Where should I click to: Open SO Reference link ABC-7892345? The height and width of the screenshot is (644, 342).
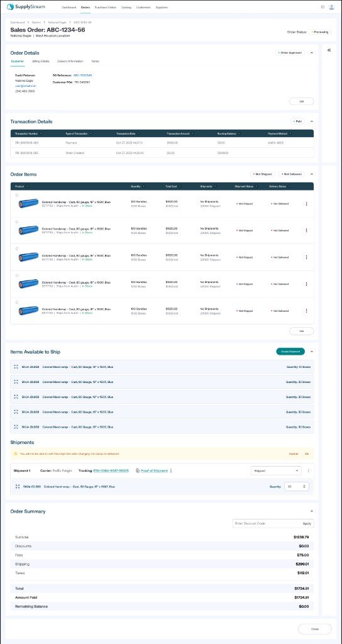[x=82, y=75]
